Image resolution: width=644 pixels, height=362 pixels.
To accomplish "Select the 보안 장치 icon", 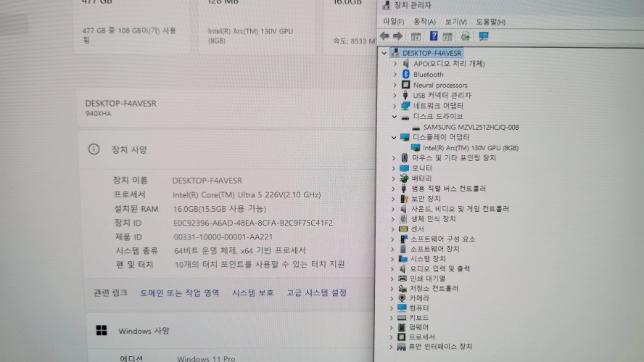I will 404,199.
